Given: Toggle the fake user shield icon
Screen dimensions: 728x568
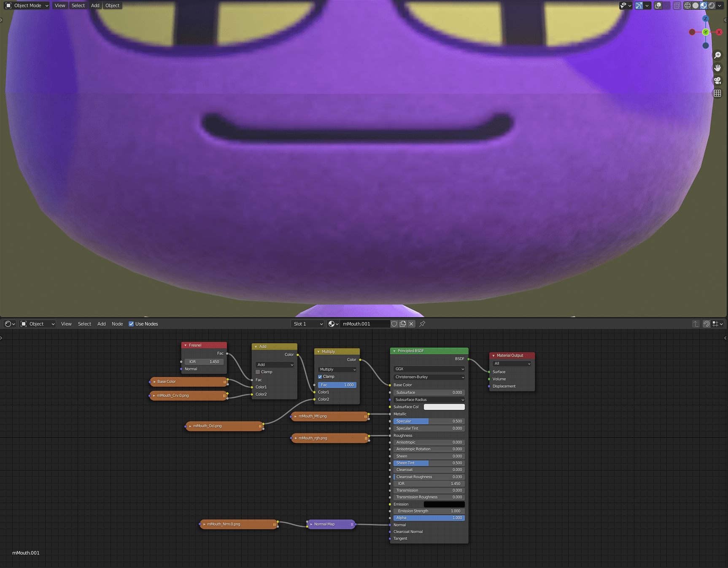Looking at the screenshot, I should [394, 324].
